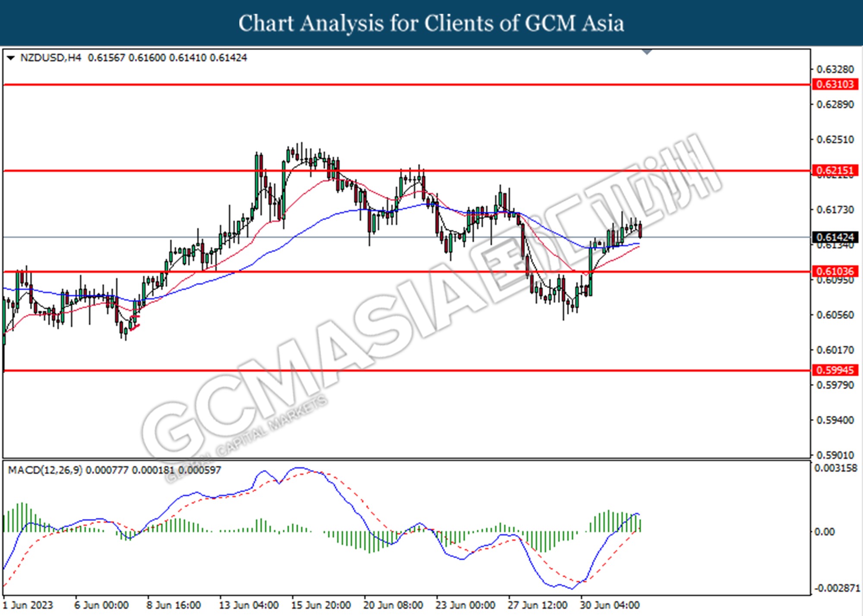The height and width of the screenshot is (616, 863).
Task: Click the 0.59790 price axis value
Action: point(835,385)
